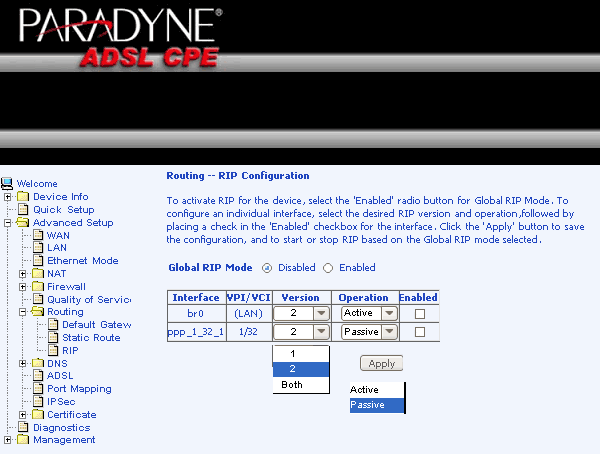This screenshot has width=600, height=454.
Task: Open the Port Mapping link
Action: [79, 389]
